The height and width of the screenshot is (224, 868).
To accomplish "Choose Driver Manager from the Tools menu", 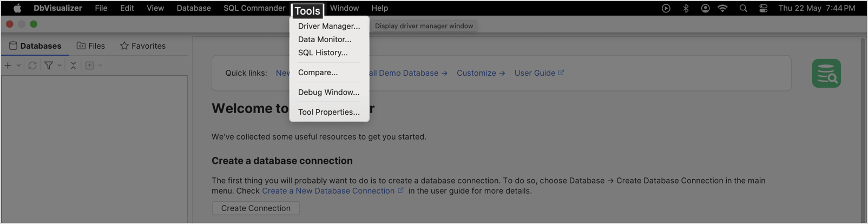I will (328, 26).
